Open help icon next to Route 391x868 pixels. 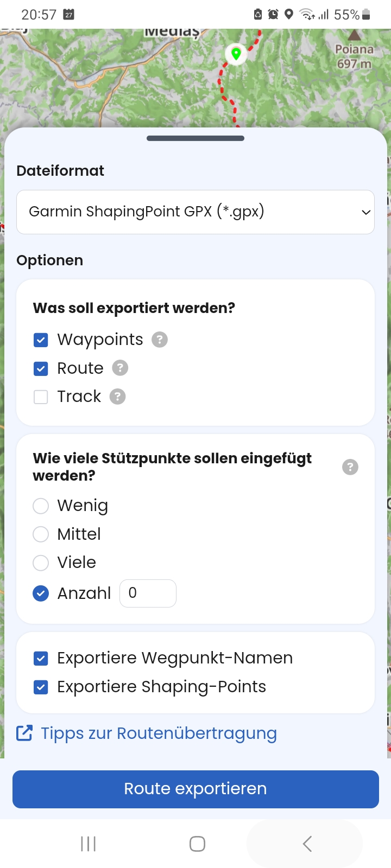pyautogui.click(x=120, y=368)
